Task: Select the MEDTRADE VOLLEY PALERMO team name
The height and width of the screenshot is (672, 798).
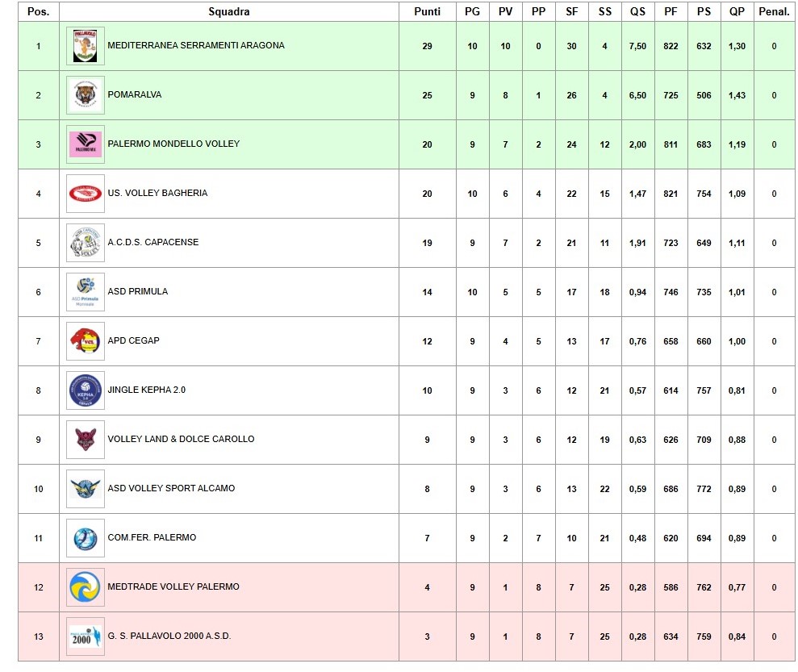Action: pyautogui.click(x=173, y=586)
